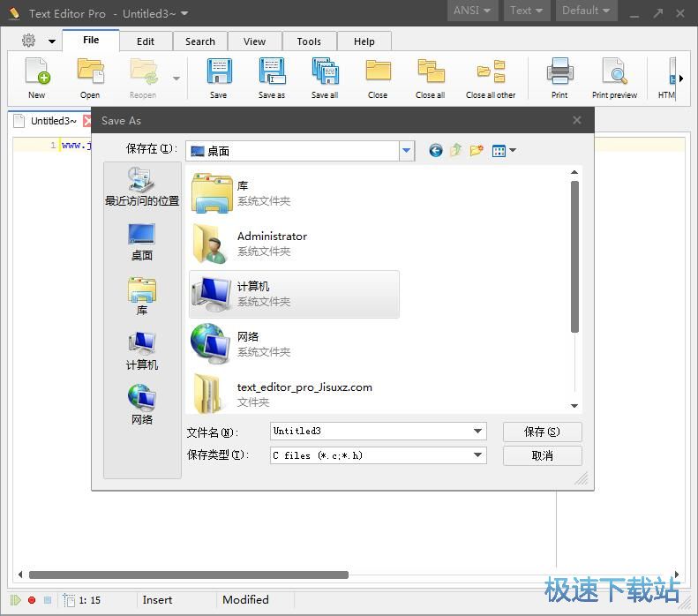
Task: Switch to the Search ribbon tab
Action: click(200, 41)
